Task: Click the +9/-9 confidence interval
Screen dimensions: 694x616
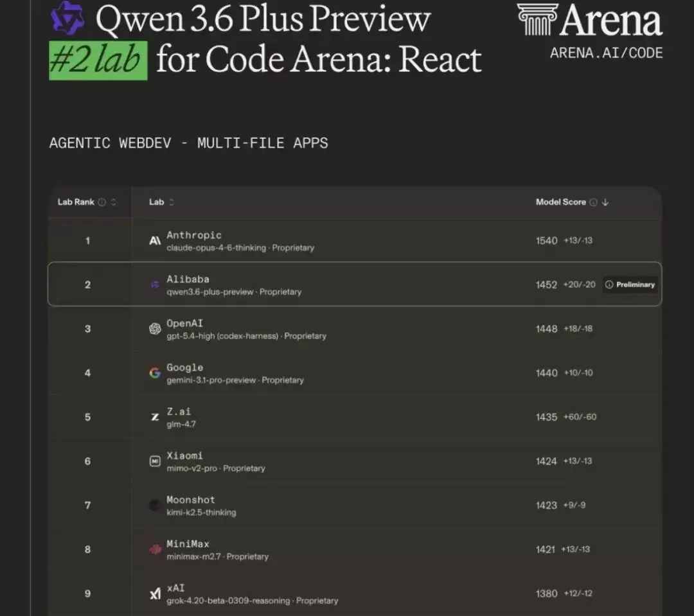Action: click(574, 505)
